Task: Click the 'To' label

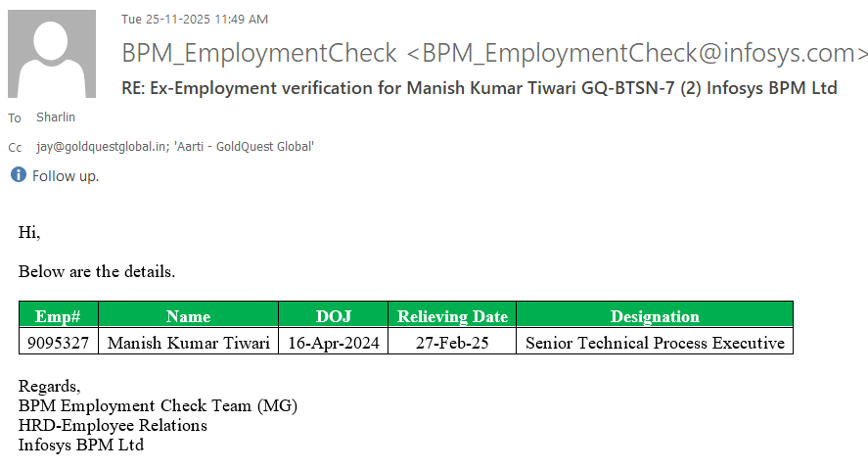Action: tap(15, 118)
